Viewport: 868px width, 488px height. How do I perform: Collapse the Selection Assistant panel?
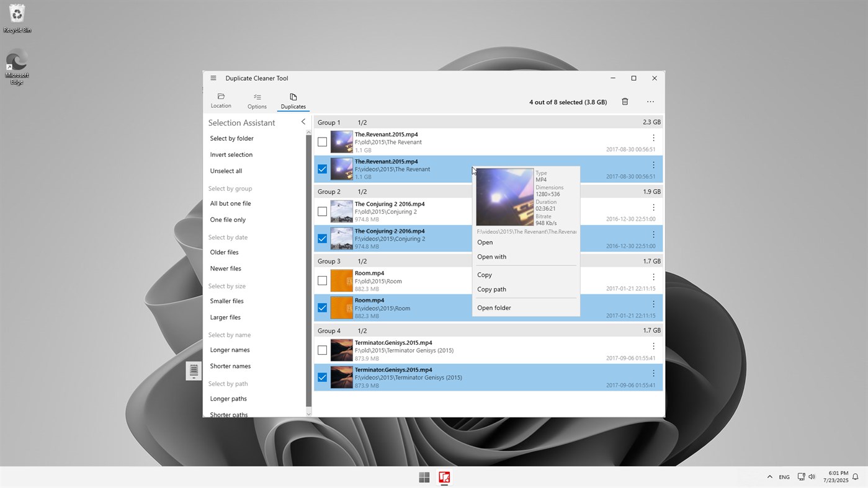point(303,122)
